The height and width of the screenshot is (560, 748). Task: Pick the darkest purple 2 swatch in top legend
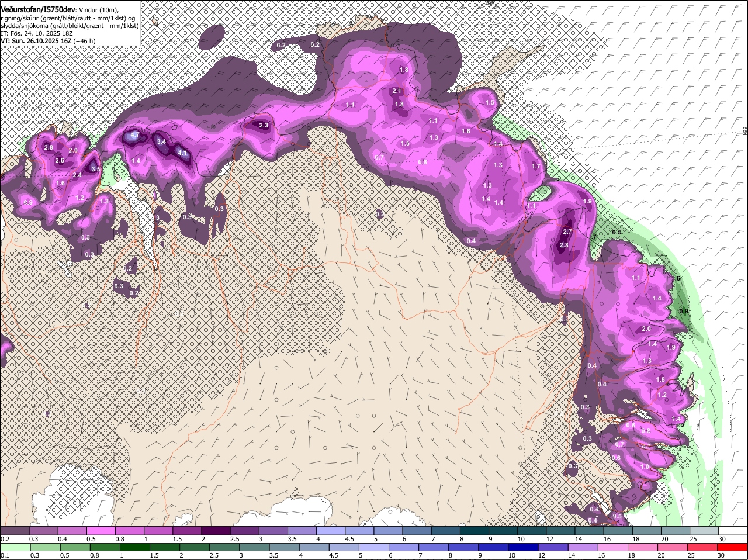point(214,530)
